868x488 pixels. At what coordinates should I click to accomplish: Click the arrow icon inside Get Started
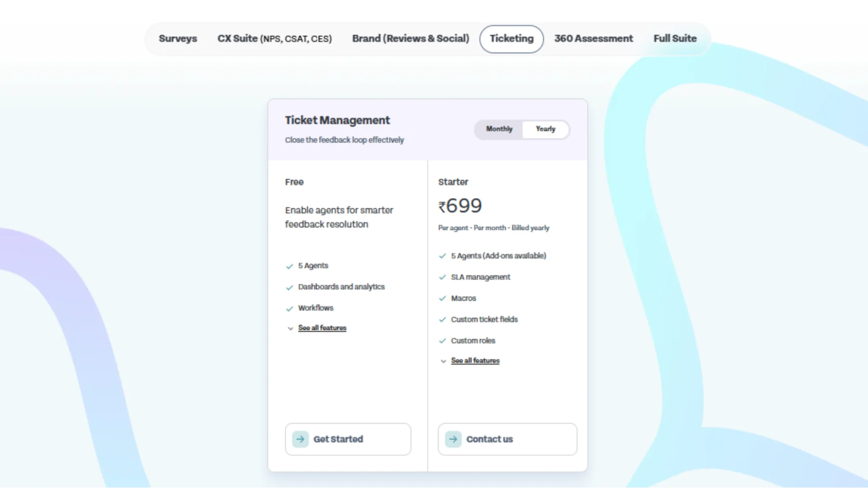[300, 439]
